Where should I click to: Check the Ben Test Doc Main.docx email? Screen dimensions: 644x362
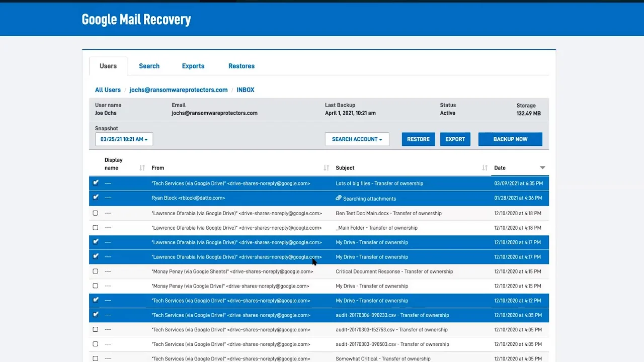pos(96,213)
